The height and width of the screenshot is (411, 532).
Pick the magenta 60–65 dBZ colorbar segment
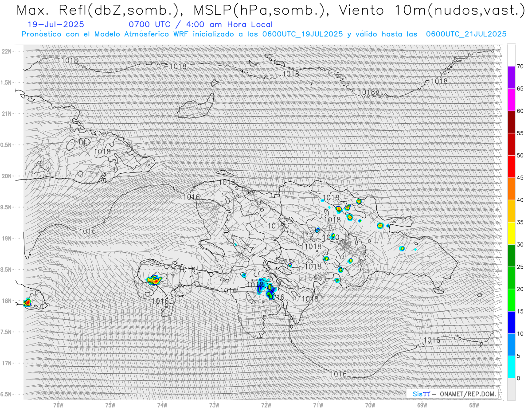click(511, 100)
